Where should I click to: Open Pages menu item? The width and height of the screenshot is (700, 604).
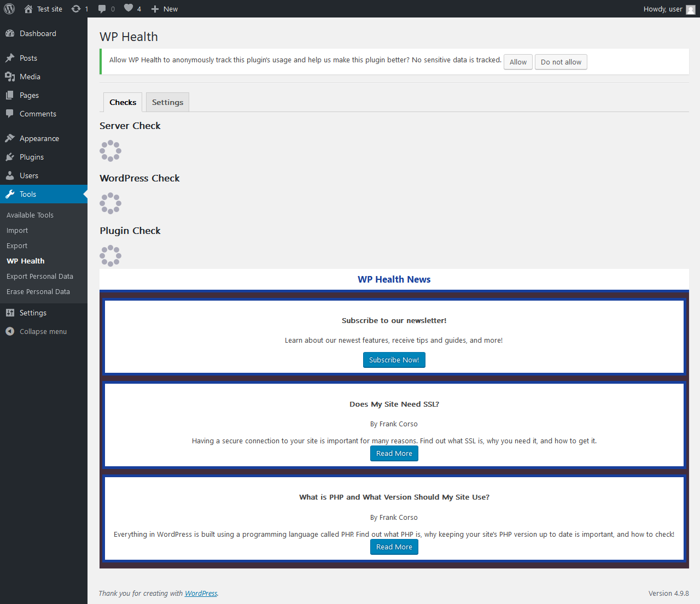tap(44, 95)
